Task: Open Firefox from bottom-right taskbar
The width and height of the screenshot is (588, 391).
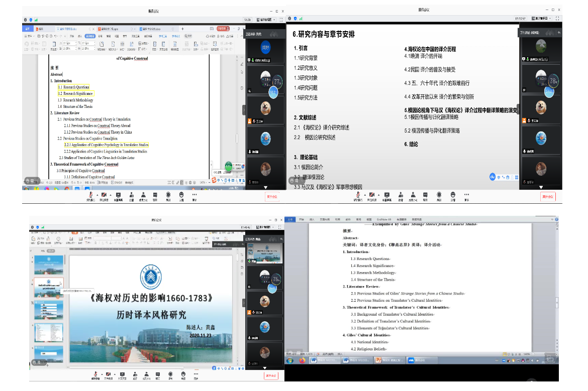Action: pos(302,360)
